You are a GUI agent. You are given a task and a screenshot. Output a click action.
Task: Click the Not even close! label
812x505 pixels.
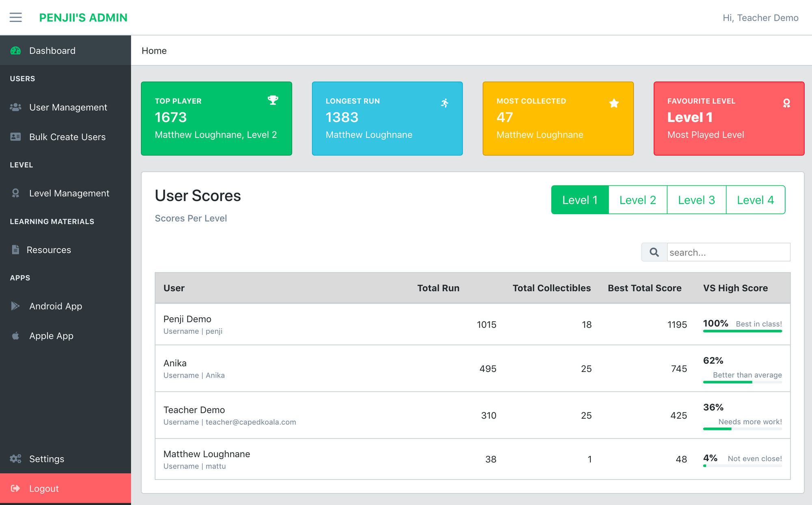(x=755, y=459)
